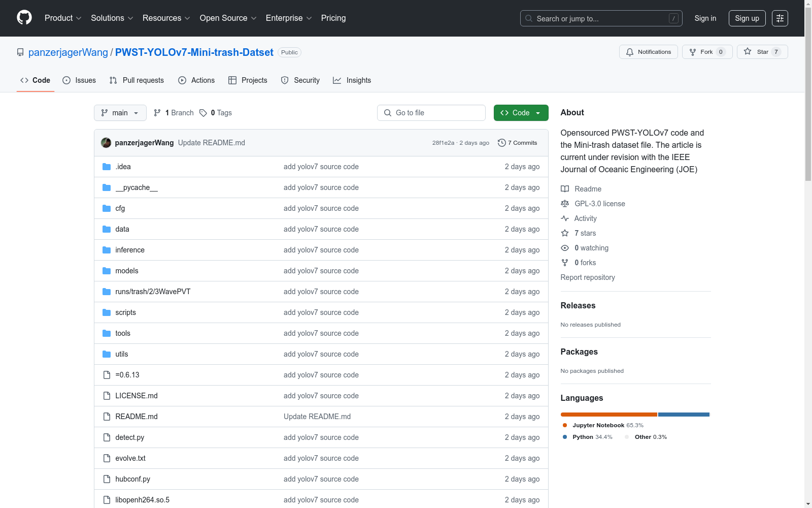Switch to the Issues tab
Viewport: 812px width, 508px height.
tap(79, 80)
